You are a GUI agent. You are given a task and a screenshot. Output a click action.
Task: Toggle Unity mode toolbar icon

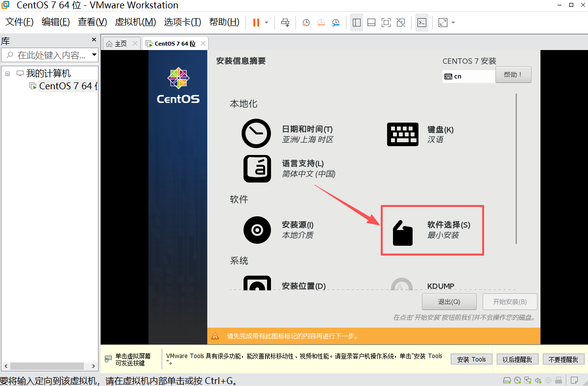click(x=401, y=23)
